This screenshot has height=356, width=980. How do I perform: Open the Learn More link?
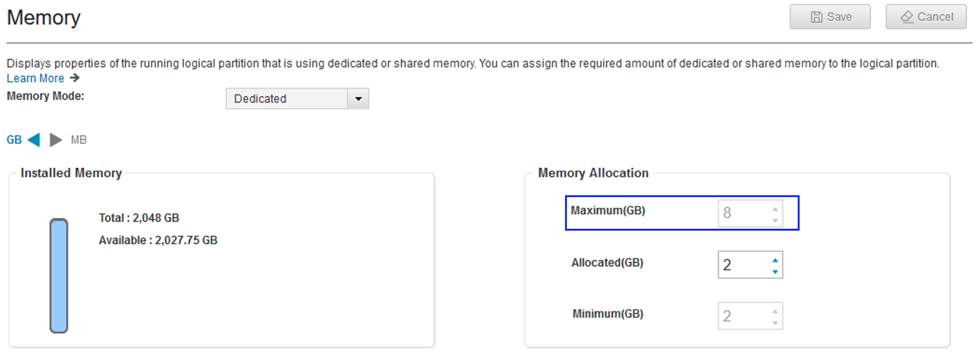36,78
